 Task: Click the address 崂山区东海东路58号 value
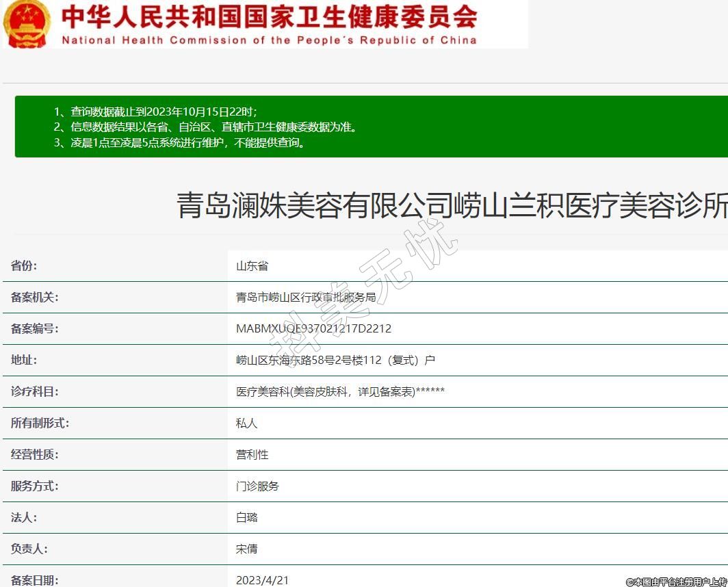[x=335, y=361]
